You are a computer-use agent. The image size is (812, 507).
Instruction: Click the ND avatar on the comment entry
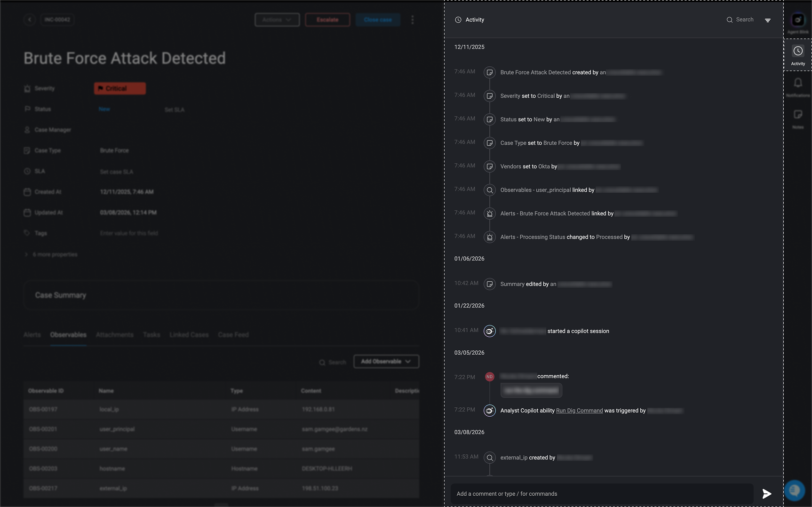click(x=490, y=377)
